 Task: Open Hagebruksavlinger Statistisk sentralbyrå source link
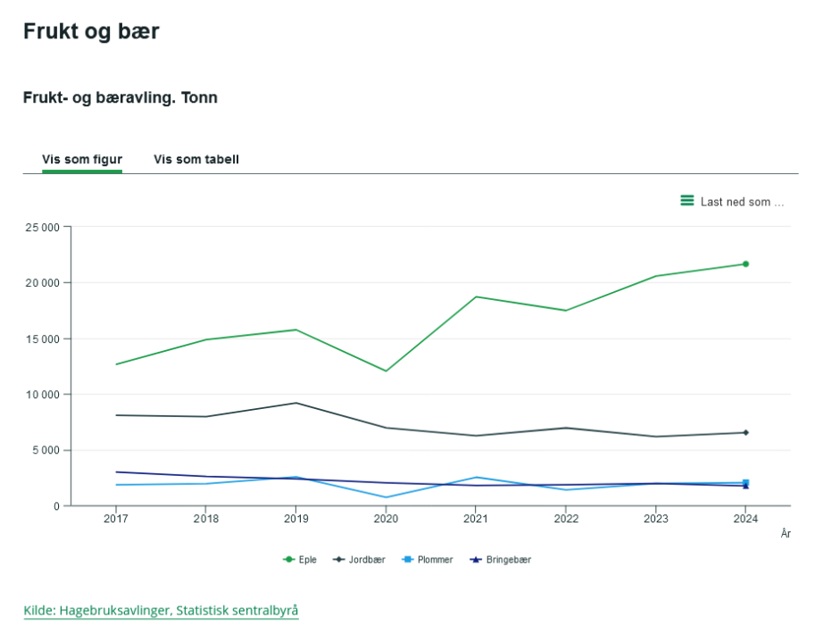161,611
